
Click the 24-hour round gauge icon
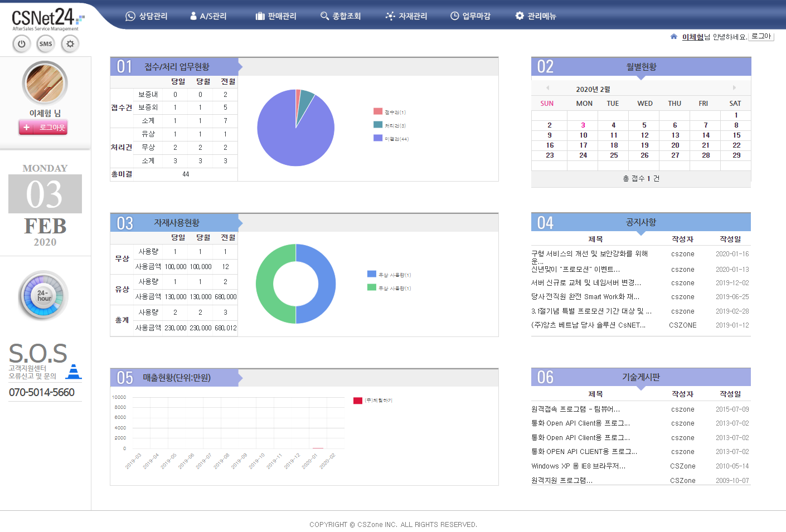coord(44,295)
